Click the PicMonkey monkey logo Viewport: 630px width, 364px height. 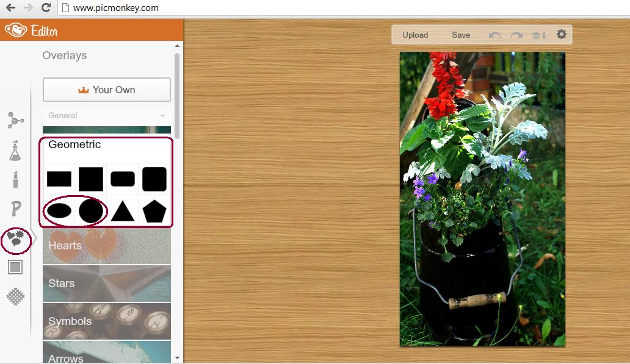16,30
